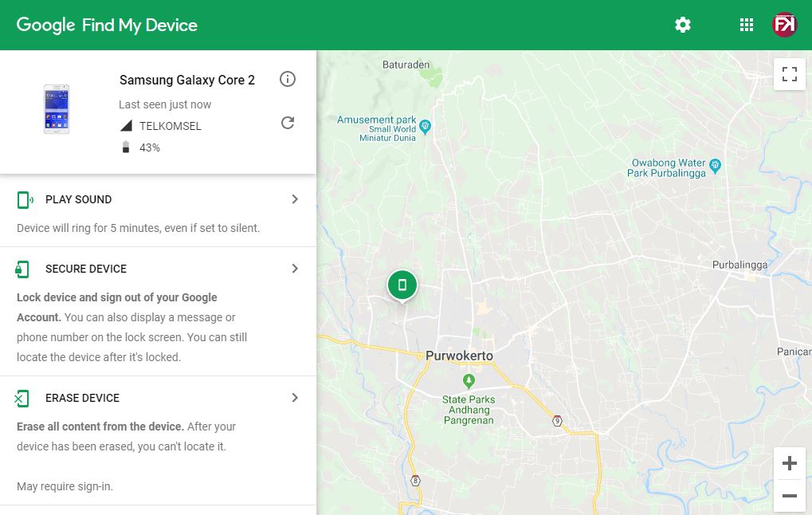
Task: Click the device location pin on map
Action: (x=402, y=285)
